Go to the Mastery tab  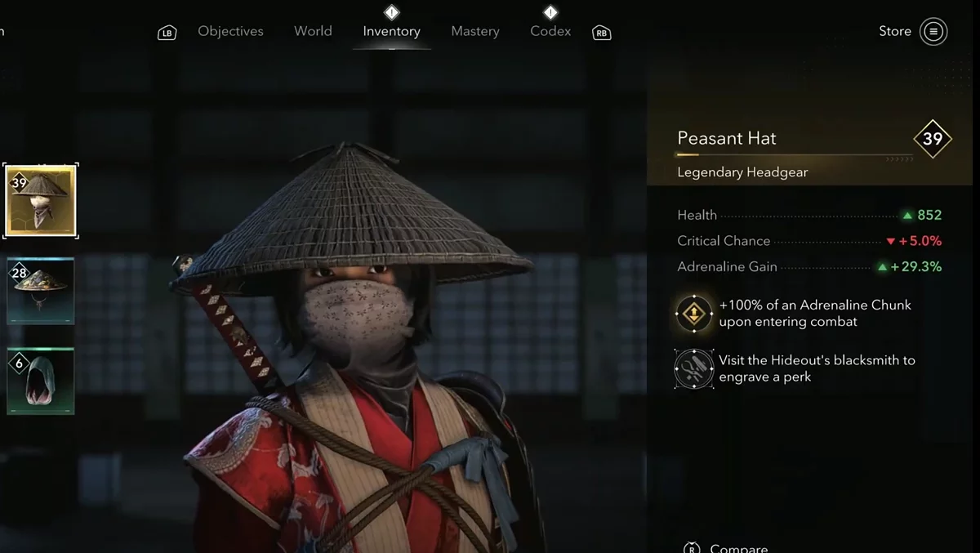(x=475, y=31)
